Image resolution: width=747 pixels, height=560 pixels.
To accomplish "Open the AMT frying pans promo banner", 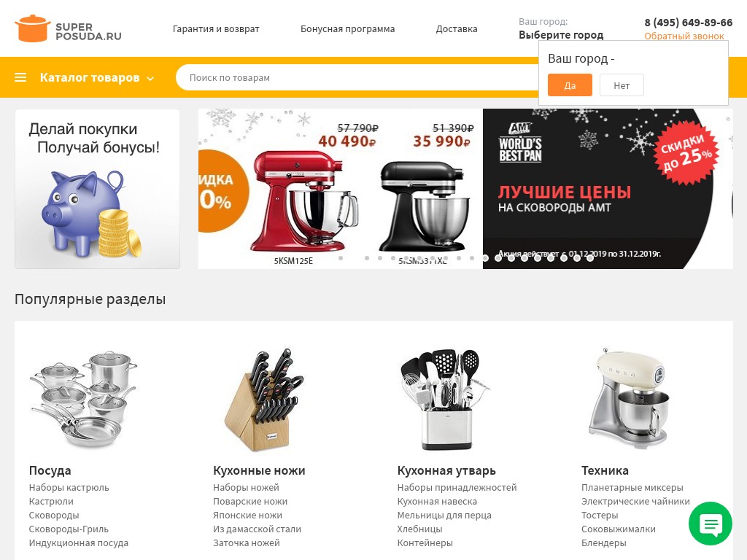I will [608, 189].
